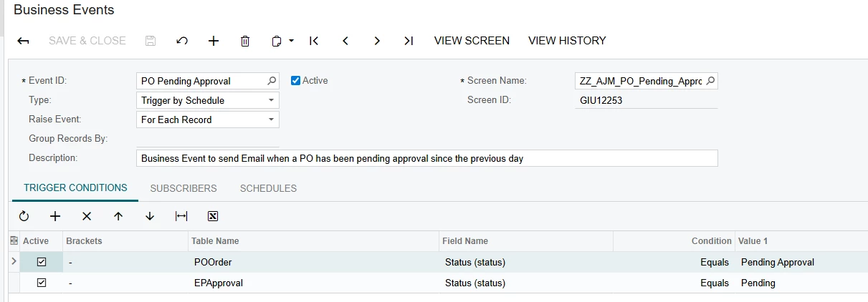Go to the first record

[x=314, y=41]
